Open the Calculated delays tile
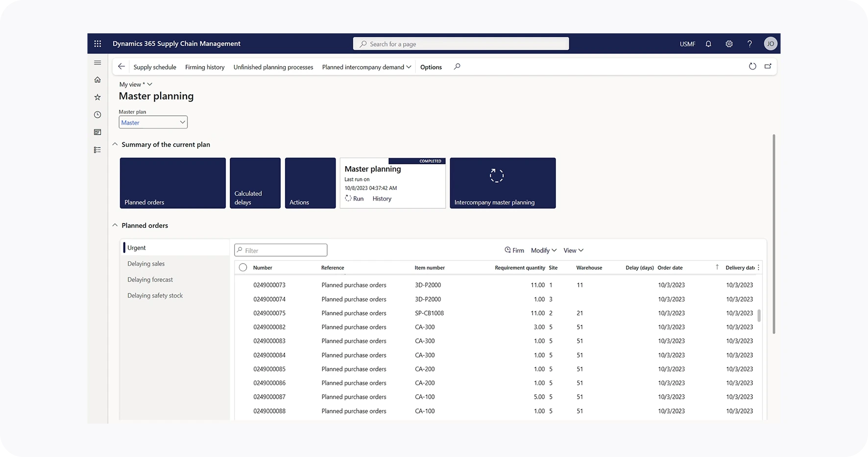Viewport: 868px width, 457px height. point(255,183)
